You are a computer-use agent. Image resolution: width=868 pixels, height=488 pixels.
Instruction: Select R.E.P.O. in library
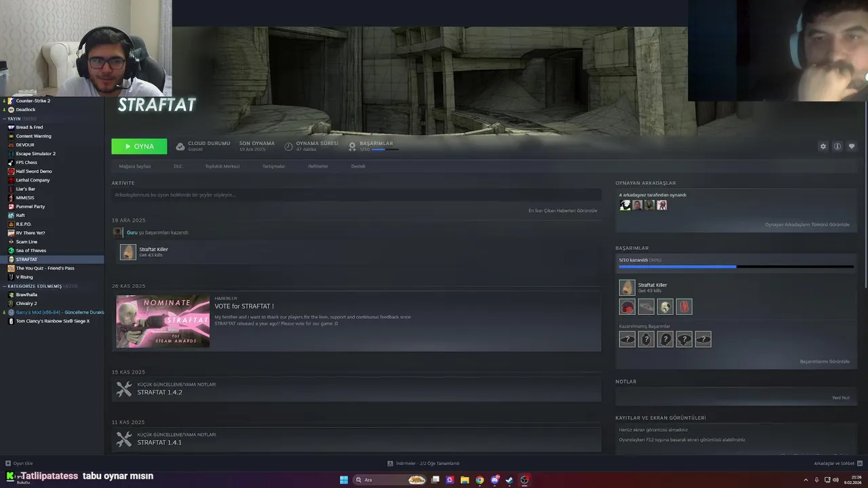pos(24,224)
